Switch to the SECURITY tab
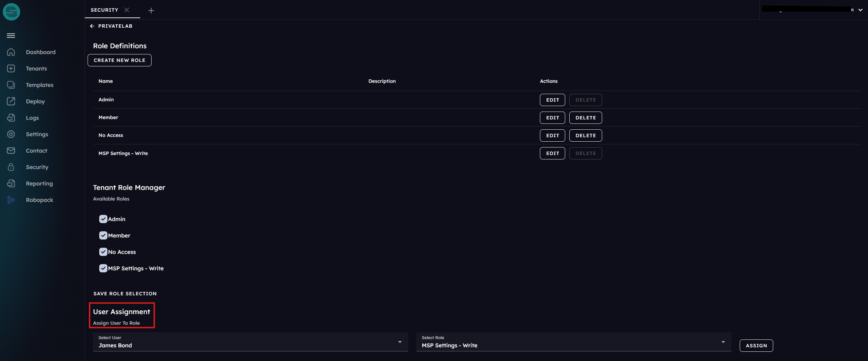 point(104,10)
